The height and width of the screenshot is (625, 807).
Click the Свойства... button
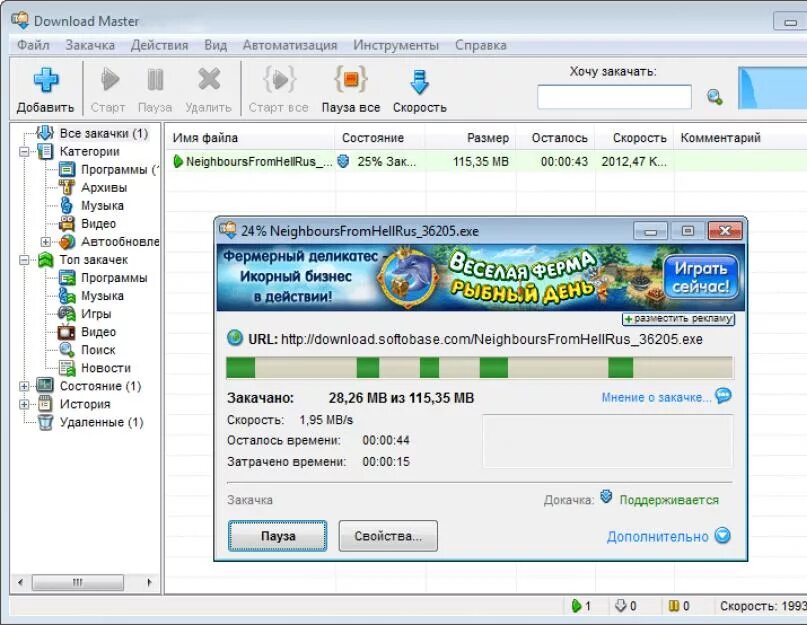(x=388, y=536)
